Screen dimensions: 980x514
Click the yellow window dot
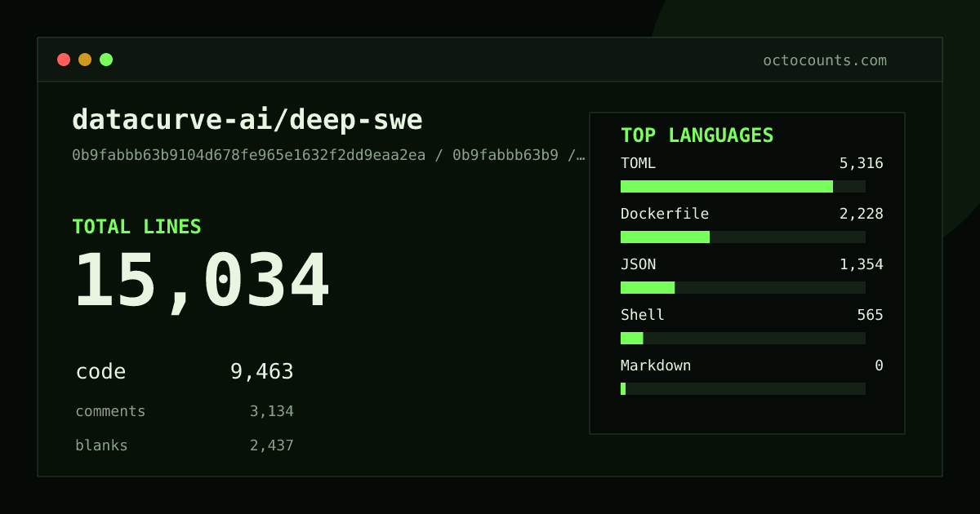[85, 60]
